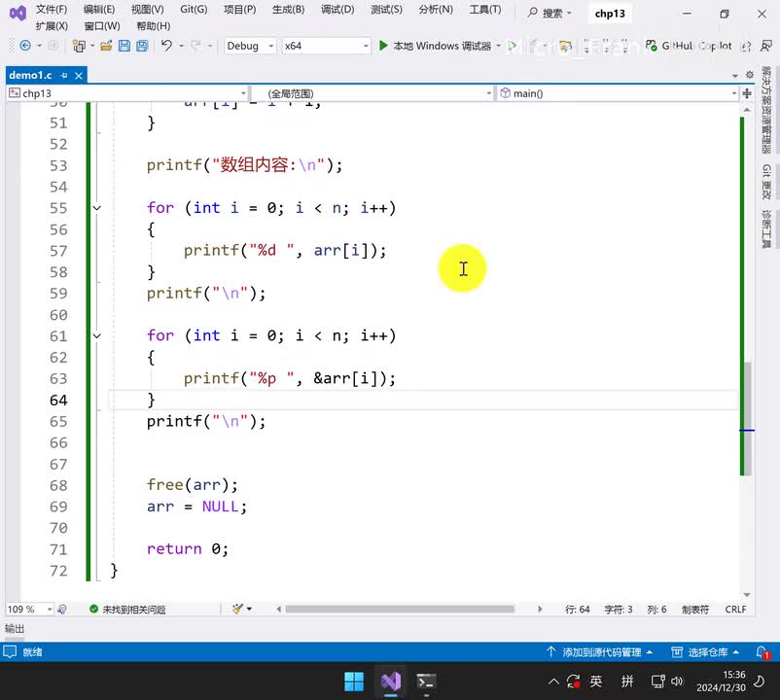Open the 诊断工具 diagnostic tools side tab
This screenshot has height=700, width=780.
tap(766, 228)
